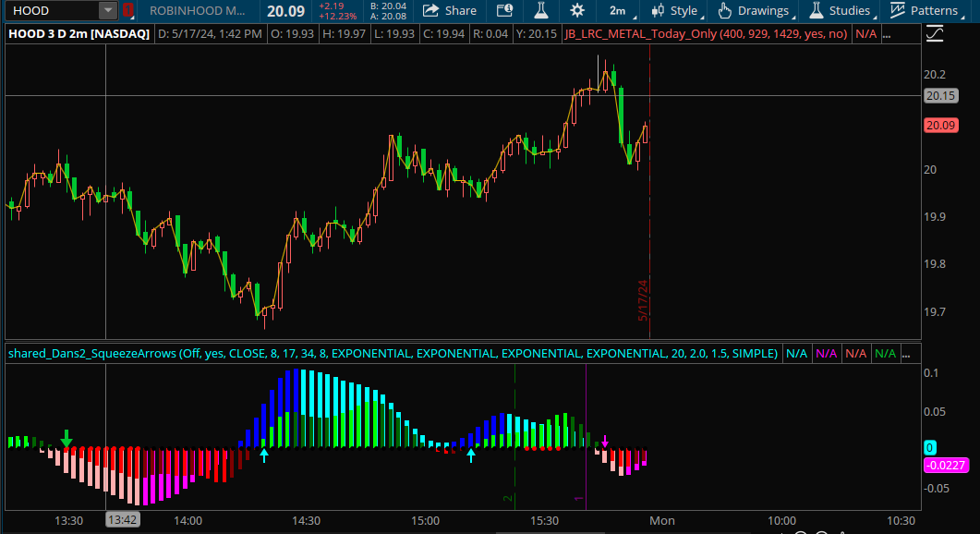Expand the HOOD symbol dropdown arrow

[x=108, y=11]
